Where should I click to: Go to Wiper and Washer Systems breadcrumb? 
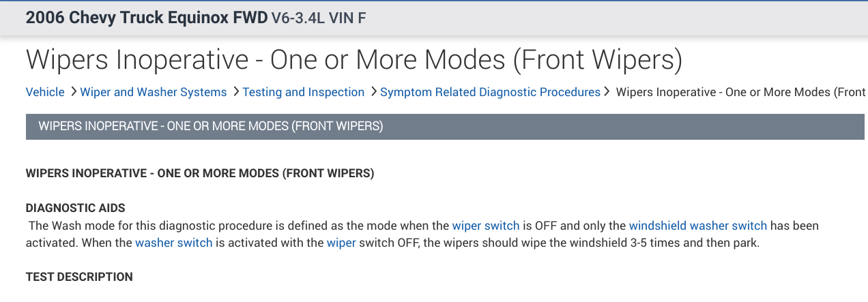pos(154,92)
